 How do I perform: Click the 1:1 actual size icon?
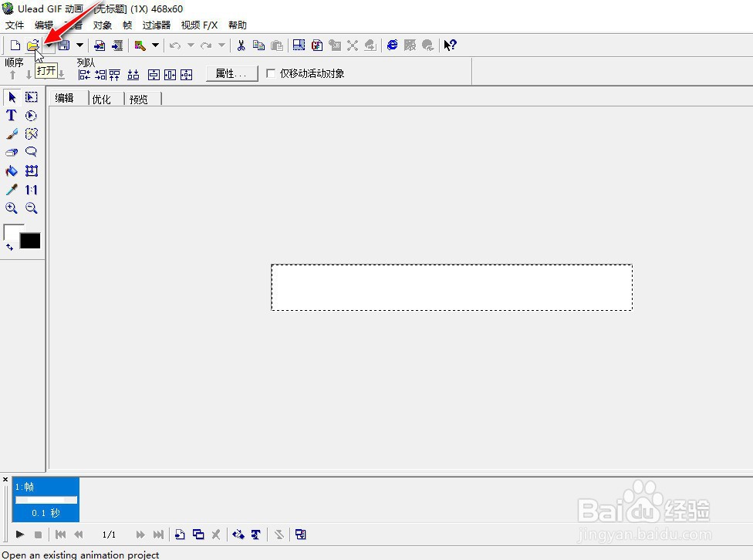31,190
